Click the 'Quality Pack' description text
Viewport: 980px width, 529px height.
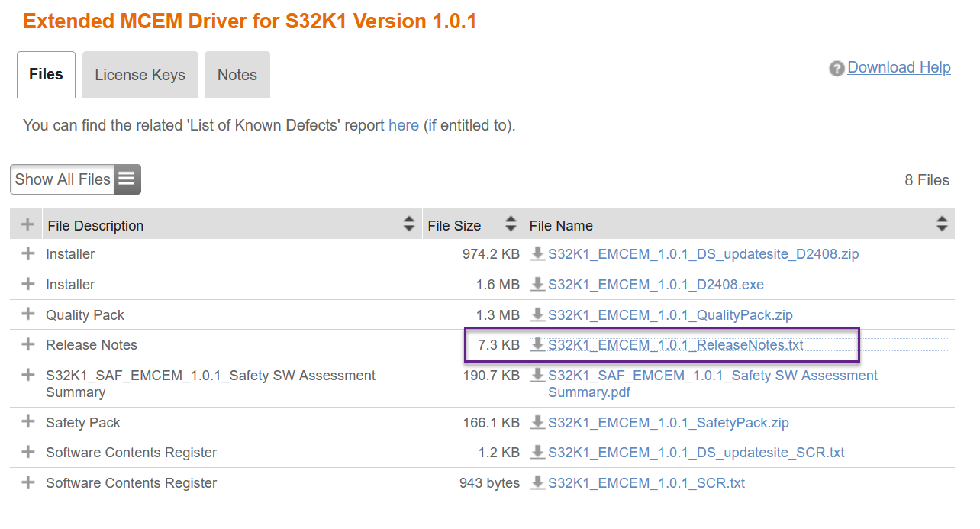pyautogui.click(x=85, y=315)
